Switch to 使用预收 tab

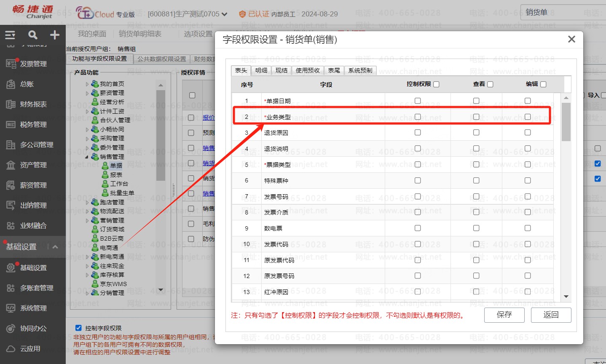tap(308, 70)
